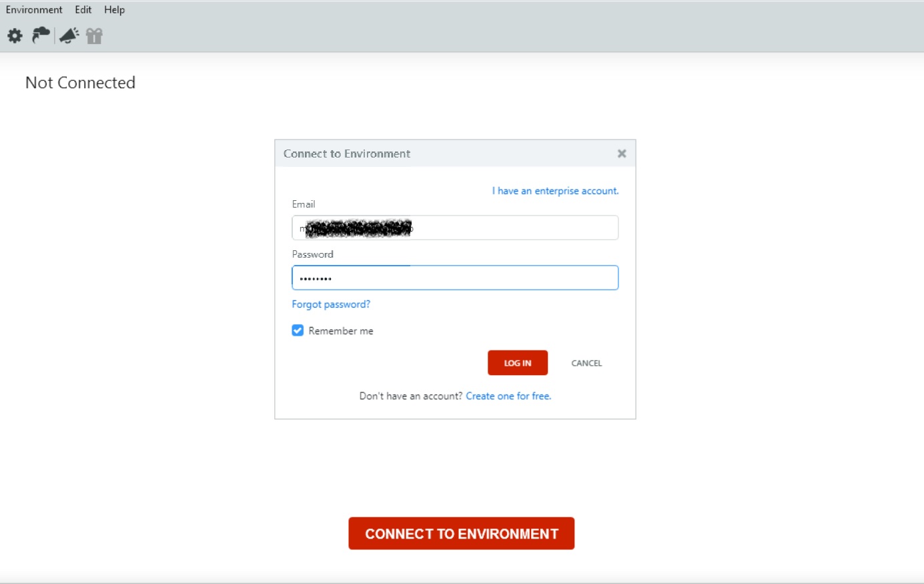Viewport: 924px width, 584px height.
Task: Open the Environment menu
Action: click(34, 9)
